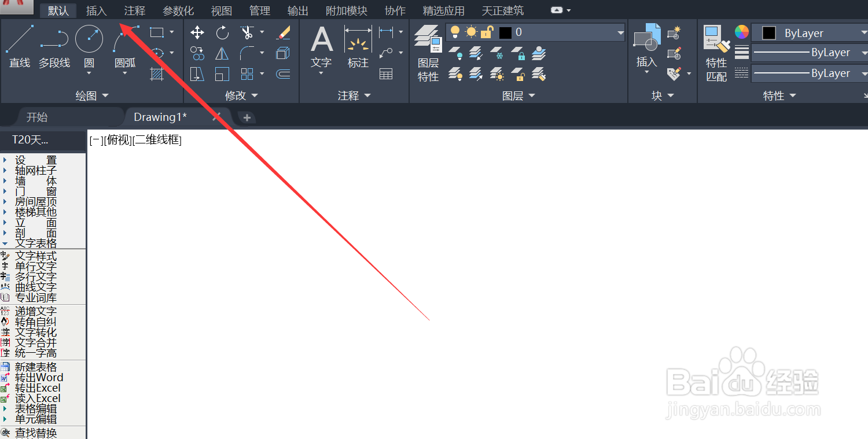
Task: Select the Rectangle draw tool icon
Action: (x=157, y=32)
